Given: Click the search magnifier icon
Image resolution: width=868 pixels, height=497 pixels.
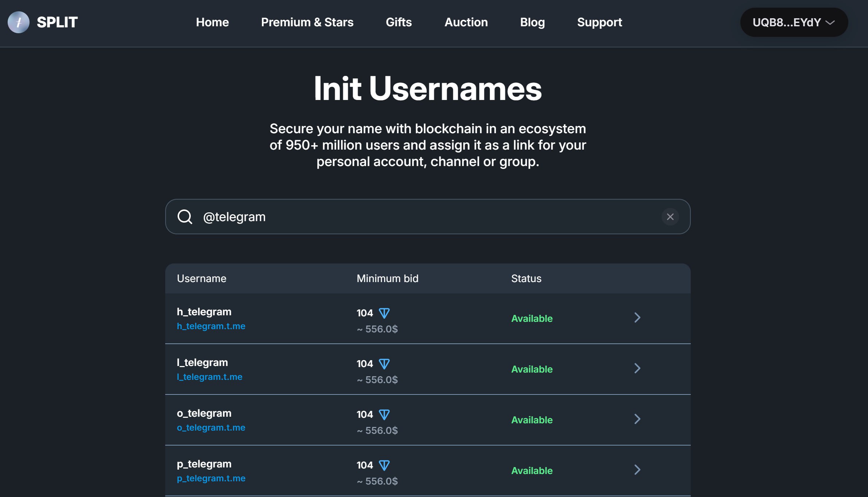Looking at the screenshot, I should click(185, 217).
